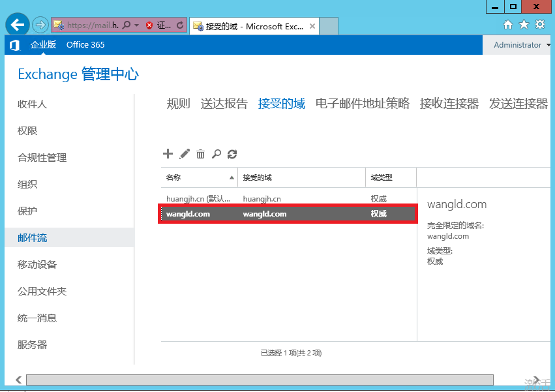Click the refresh icon in the toolbar
555x392 pixels.
[x=232, y=154]
